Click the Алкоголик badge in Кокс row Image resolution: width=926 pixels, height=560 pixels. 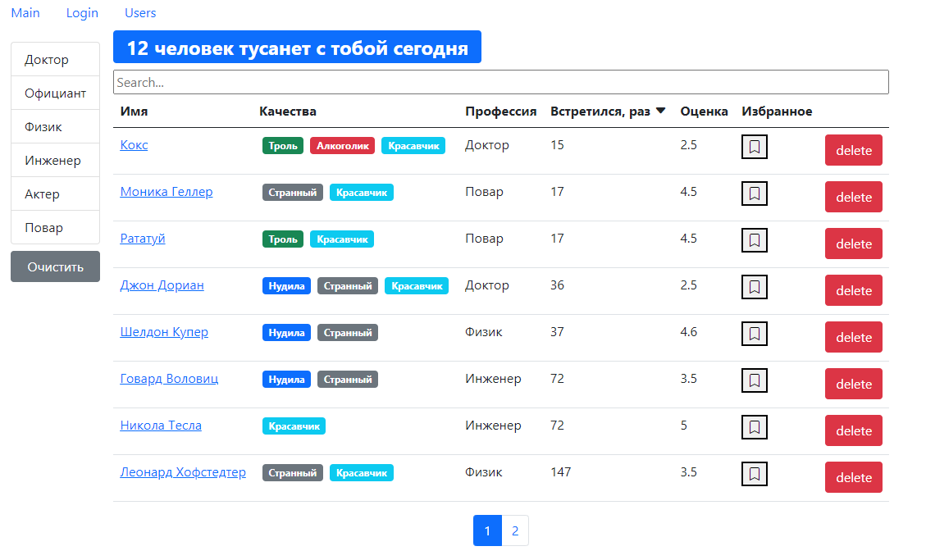(x=343, y=146)
